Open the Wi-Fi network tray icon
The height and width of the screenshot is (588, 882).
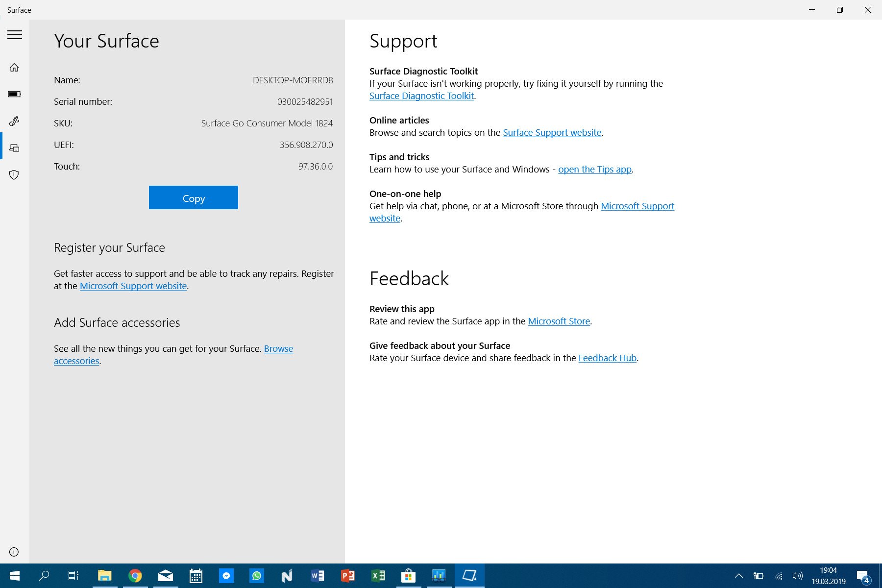[778, 576]
